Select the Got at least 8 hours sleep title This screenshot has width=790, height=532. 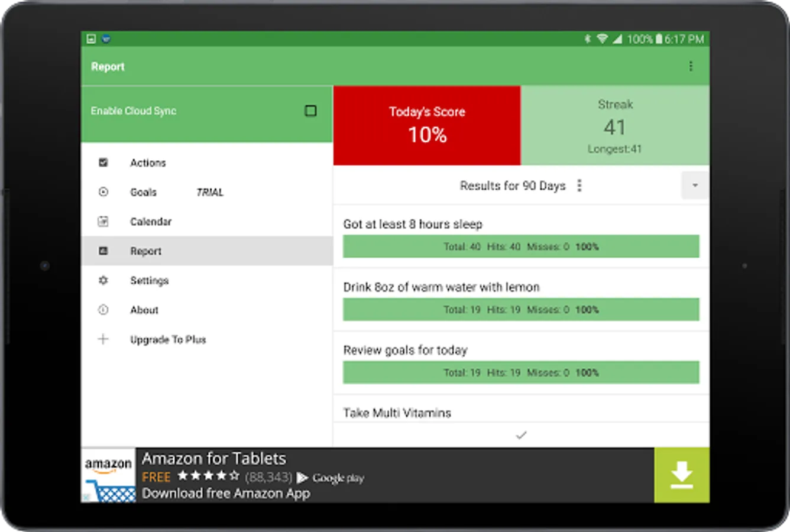coord(413,224)
